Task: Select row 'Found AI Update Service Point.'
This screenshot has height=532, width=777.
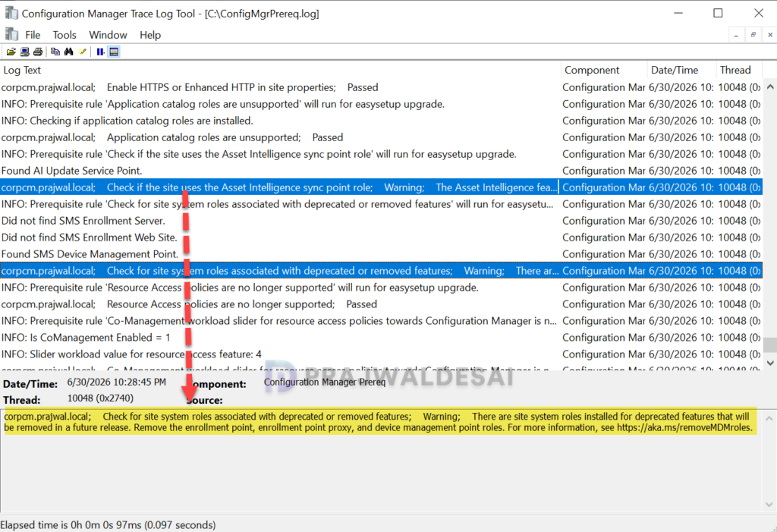Action: 381,171
